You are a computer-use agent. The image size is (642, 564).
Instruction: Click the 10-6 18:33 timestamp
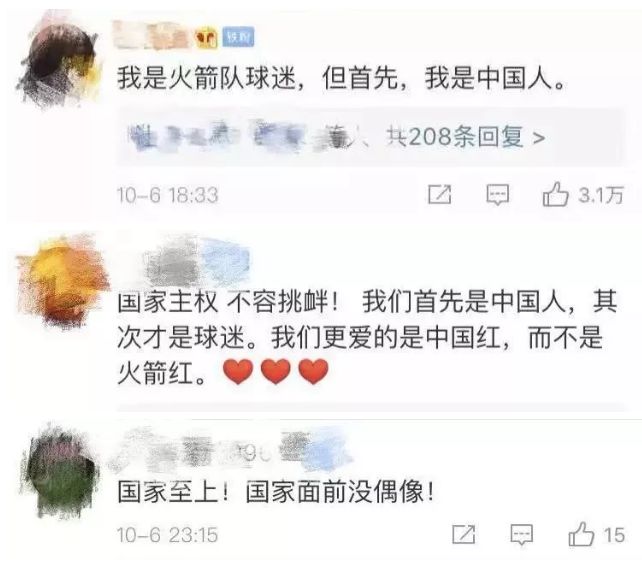tap(167, 195)
